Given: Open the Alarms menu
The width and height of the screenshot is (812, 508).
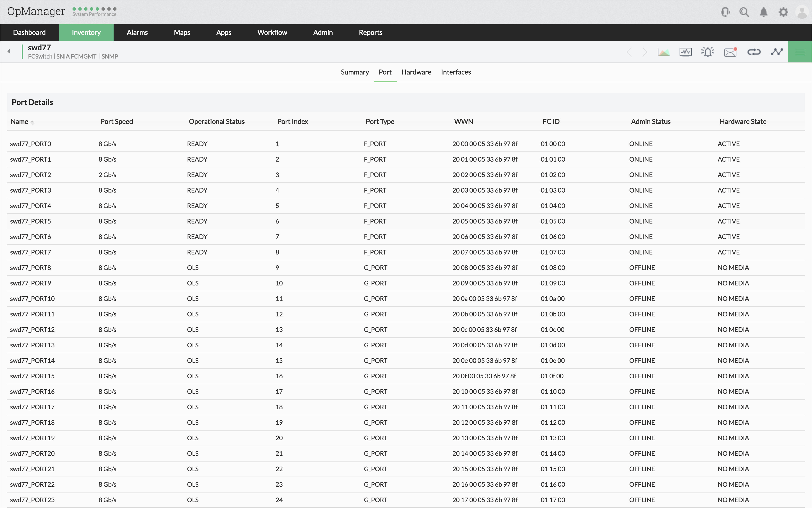Looking at the screenshot, I should point(137,33).
